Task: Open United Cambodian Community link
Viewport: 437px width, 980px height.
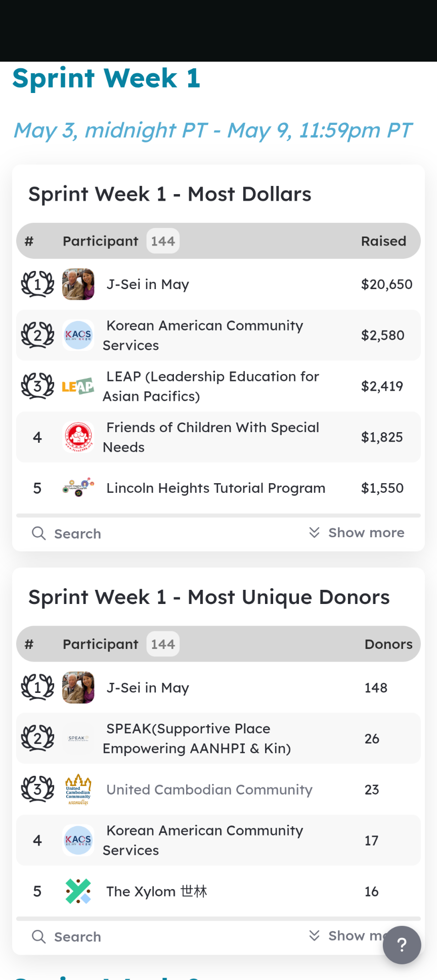Action: pos(209,789)
